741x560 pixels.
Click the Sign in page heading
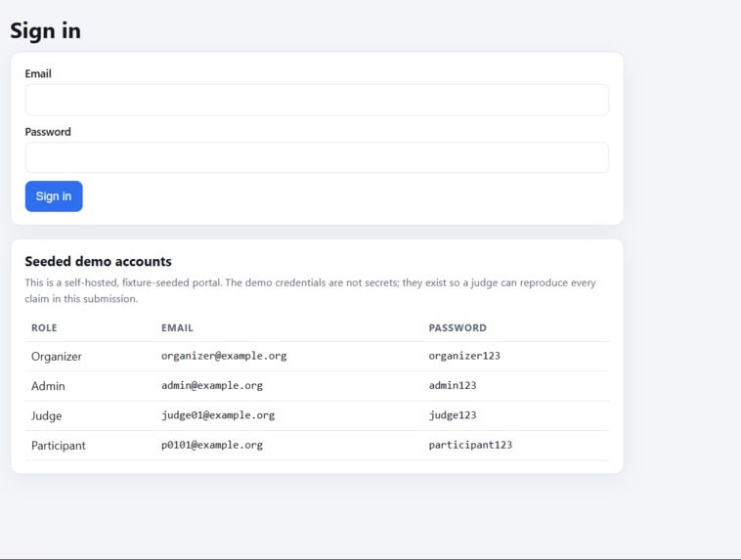(x=45, y=30)
